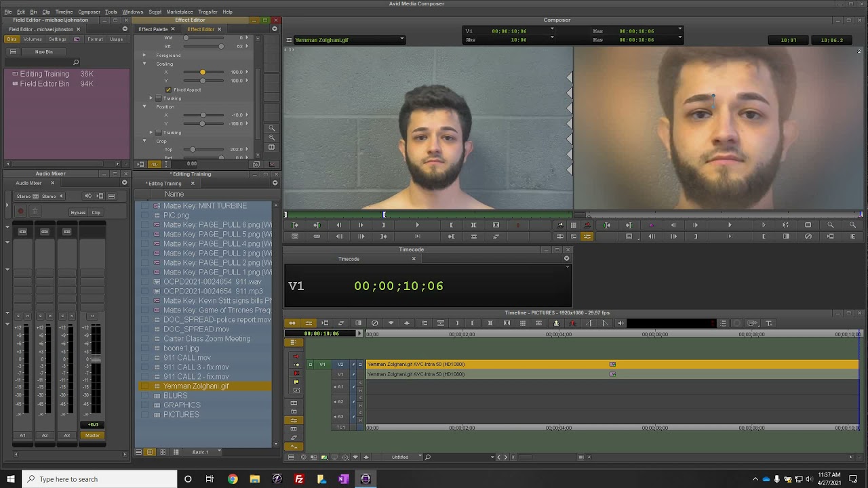Open the Editing Training bin entry
The width and height of the screenshot is (868, 488).
tap(44, 74)
